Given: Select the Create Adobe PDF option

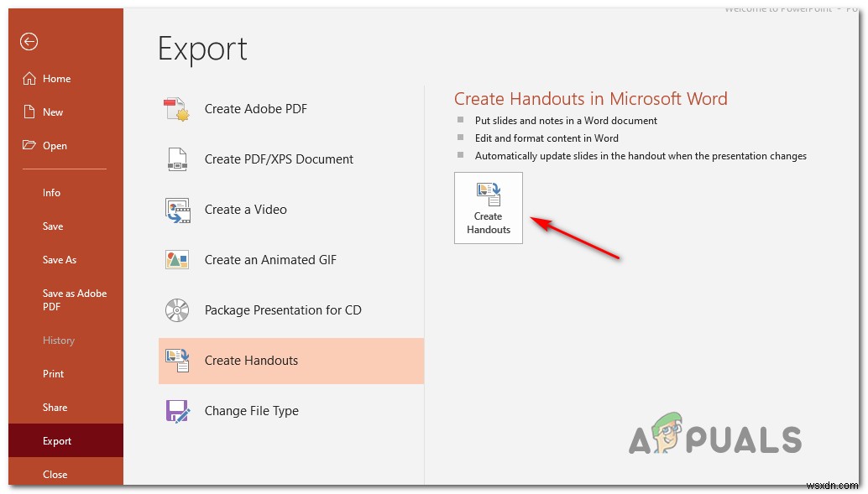Looking at the screenshot, I should tap(291, 109).
